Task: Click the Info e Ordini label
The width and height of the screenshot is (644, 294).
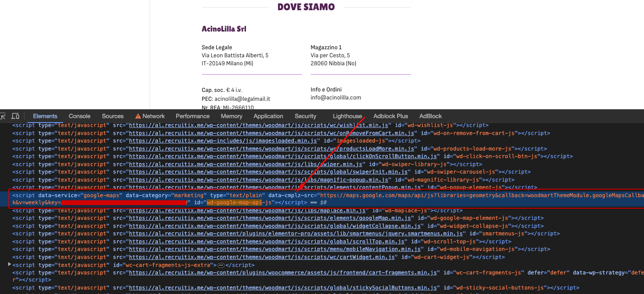Action: (x=326, y=90)
